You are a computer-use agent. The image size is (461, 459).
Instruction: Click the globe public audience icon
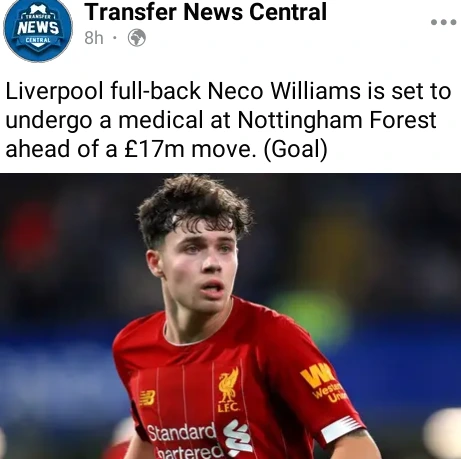click(x=137, y=38)
